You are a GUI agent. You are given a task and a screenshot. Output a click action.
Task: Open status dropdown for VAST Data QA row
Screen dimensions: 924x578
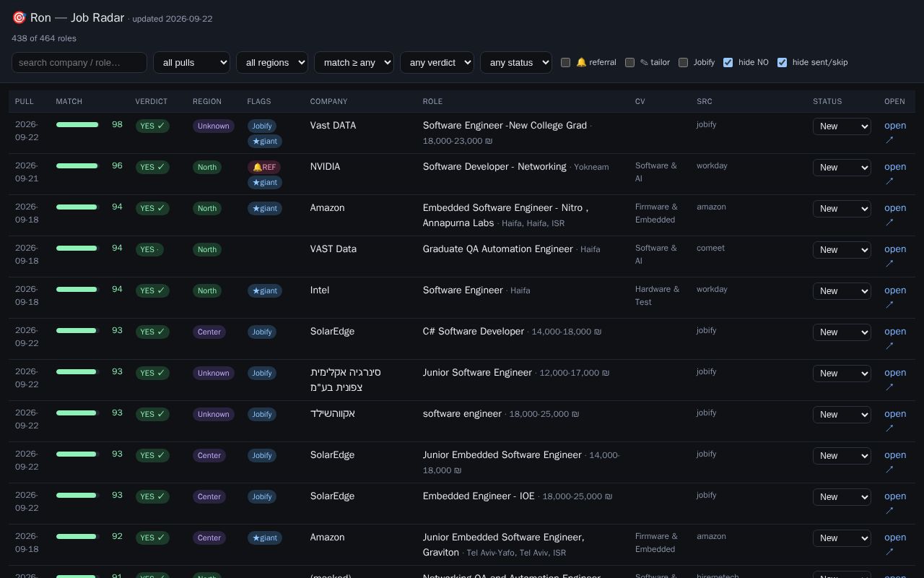842,250
